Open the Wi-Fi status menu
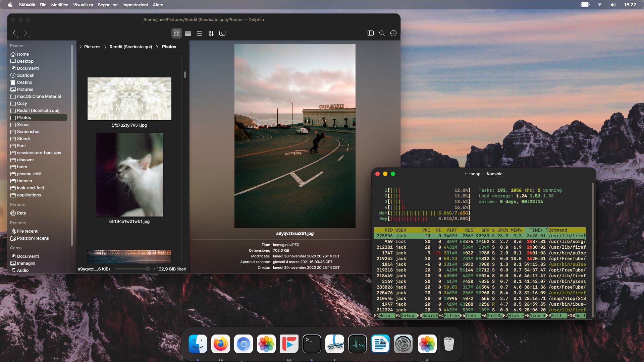Screen dimensions: 644x362 [x=599, y=5]
